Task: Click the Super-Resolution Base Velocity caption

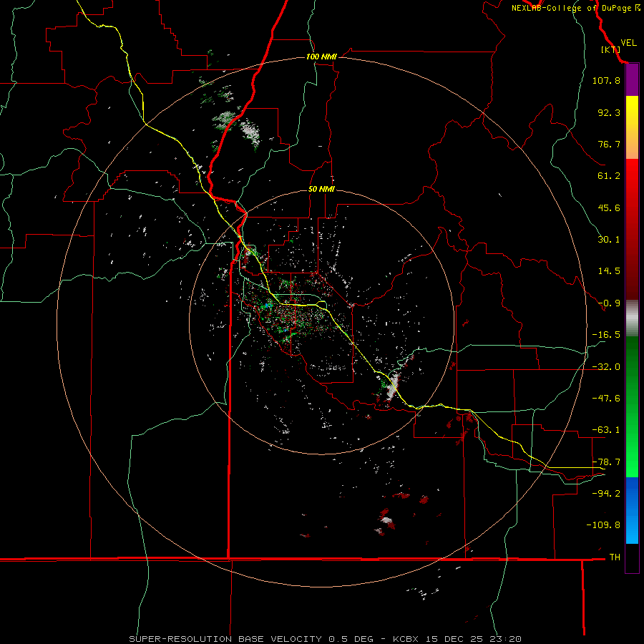Action: [326, 639]
